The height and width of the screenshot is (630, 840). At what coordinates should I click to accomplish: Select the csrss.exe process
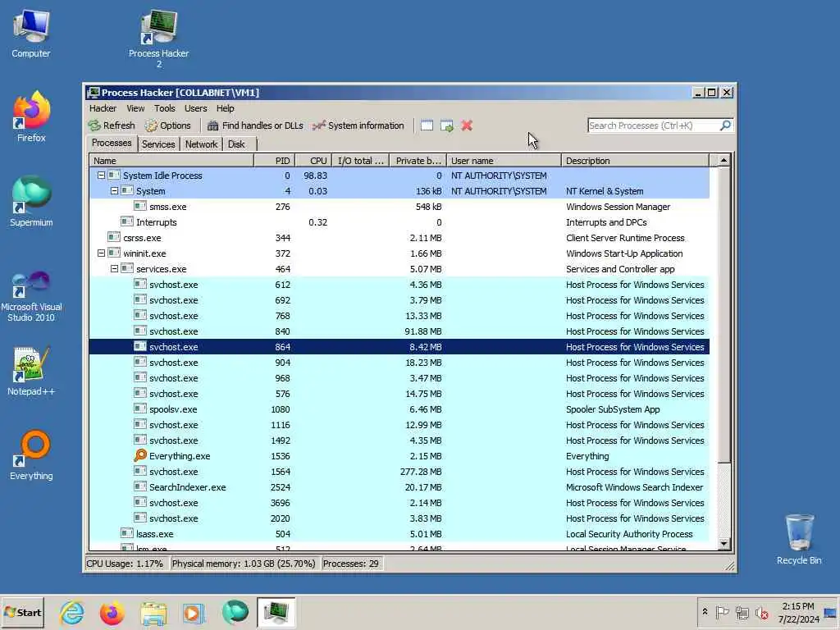coord(399,238)
